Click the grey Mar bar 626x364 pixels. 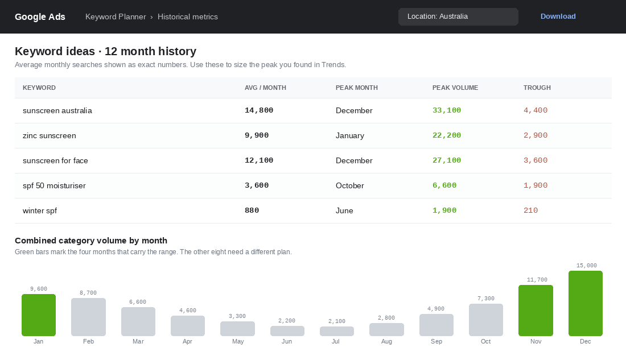pyautogui.click(x=138, y=322)
